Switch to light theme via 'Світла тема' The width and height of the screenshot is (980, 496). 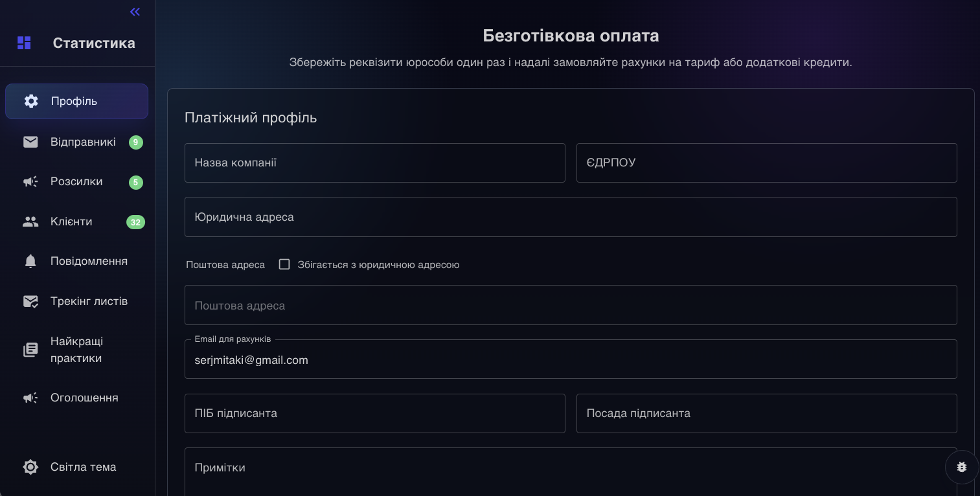click(83, 467)
